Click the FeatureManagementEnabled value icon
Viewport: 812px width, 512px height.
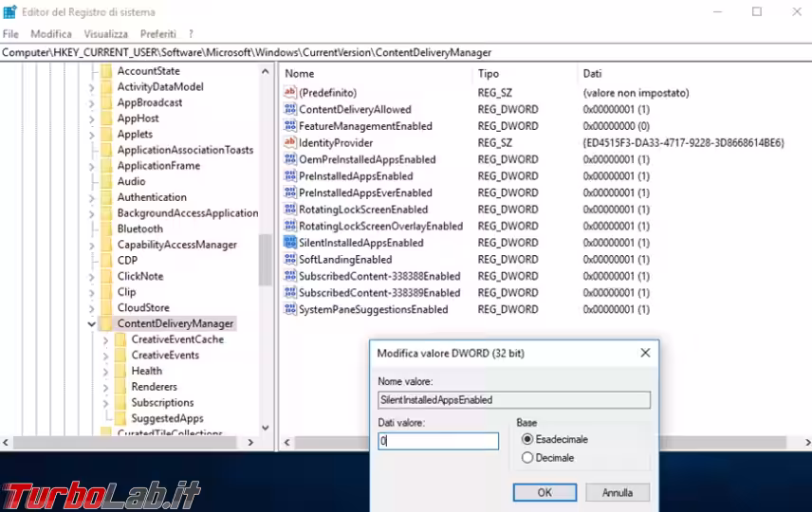click(290, 126)
